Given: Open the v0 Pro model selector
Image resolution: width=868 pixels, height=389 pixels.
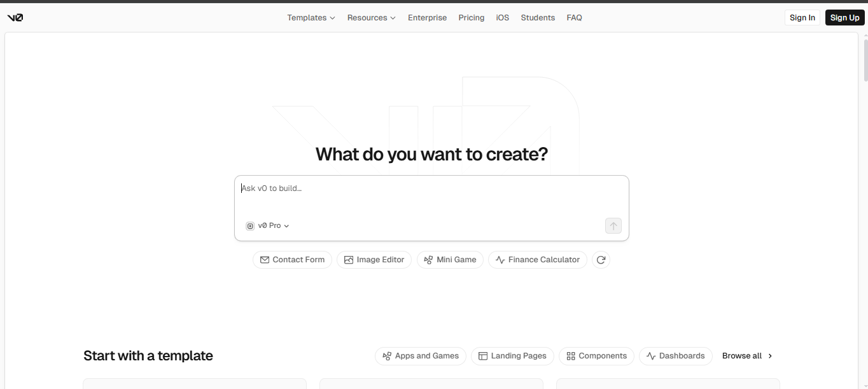Looking at the screenshot, I should click(x=267, y=225).
